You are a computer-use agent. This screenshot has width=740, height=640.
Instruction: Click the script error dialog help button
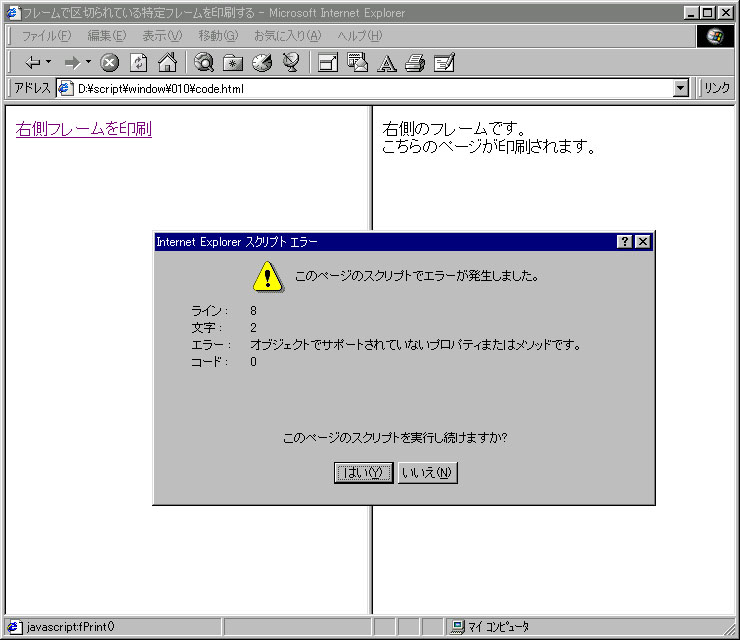(624, 242)
